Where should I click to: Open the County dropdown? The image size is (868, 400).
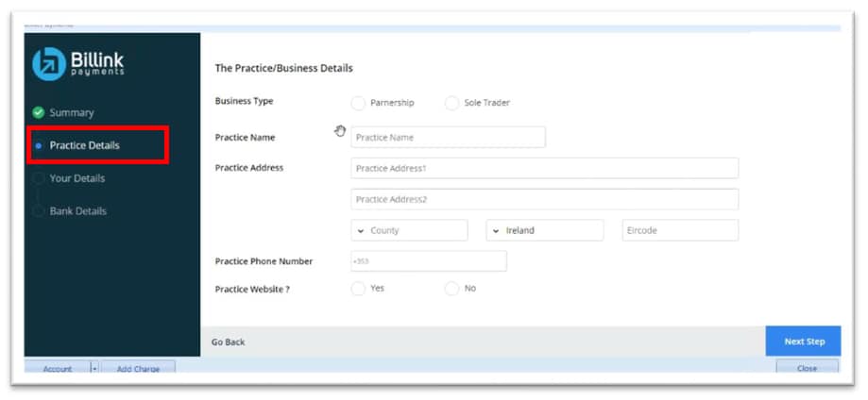[409, 231]
